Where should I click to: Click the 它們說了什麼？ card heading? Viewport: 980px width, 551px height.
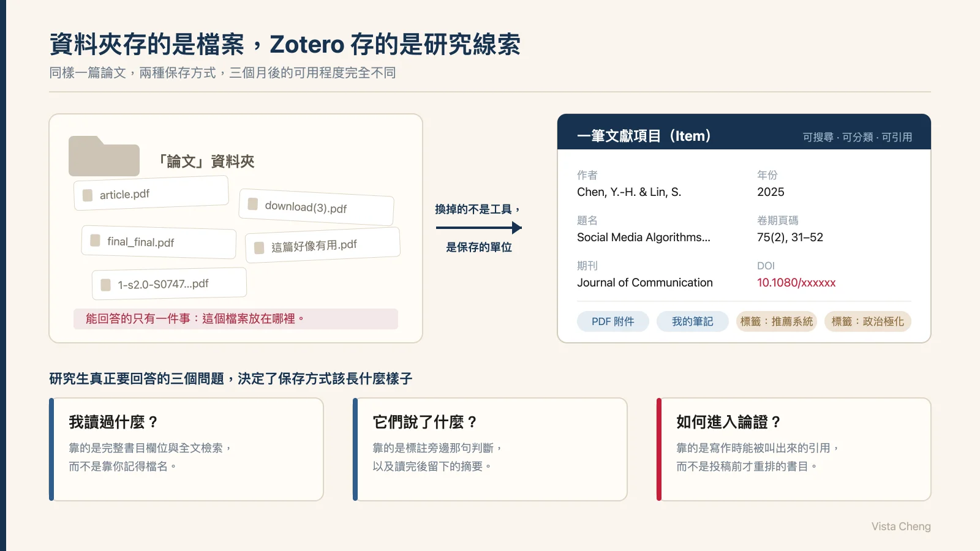pyautogui.click(x=425, y=422)
